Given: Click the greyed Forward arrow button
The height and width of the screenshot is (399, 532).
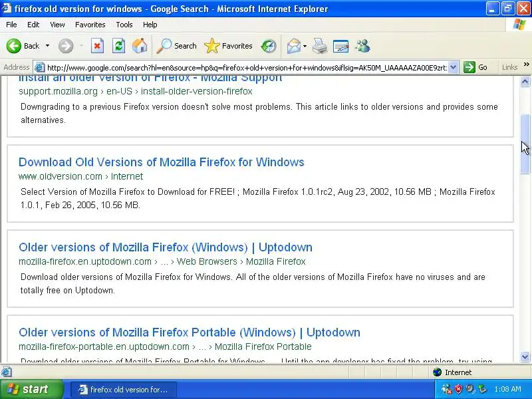Looking at the screenshot, I should click(66, 46).
